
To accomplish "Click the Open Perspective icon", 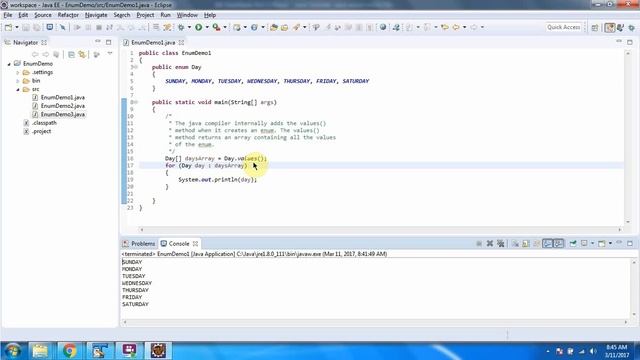I will tap(595, 27).
